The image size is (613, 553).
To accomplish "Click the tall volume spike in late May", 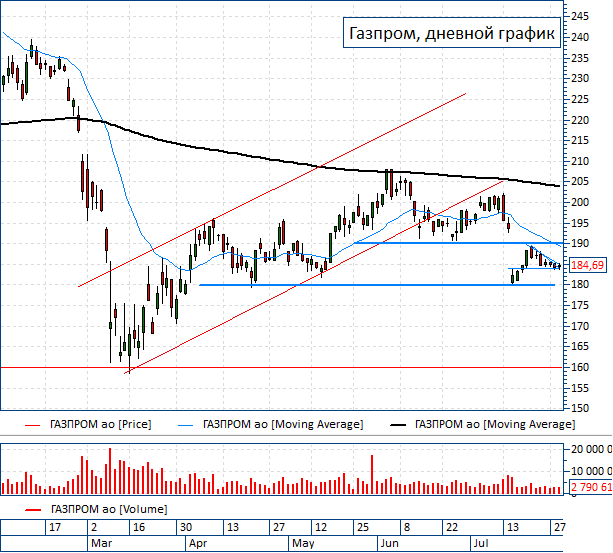I will point(372,474).
